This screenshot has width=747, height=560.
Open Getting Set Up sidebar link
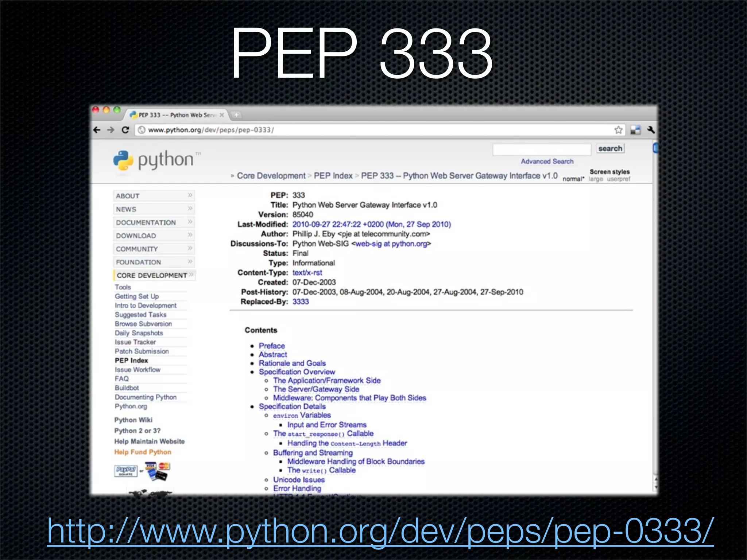(137, 296)
